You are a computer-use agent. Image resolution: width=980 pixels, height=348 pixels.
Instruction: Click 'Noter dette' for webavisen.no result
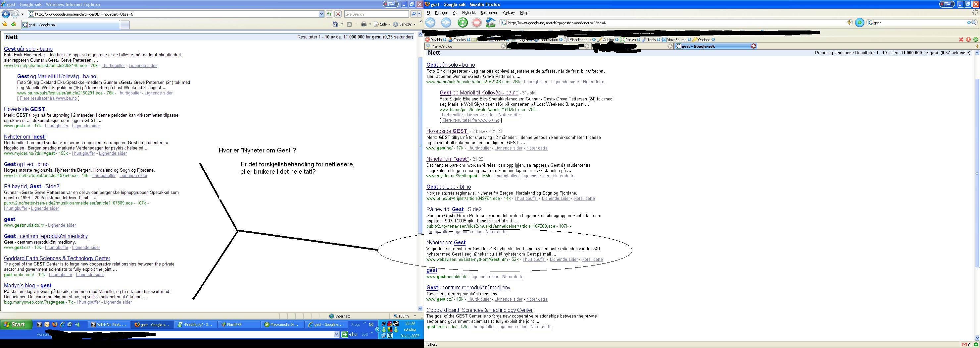click(x=592, y=260)
